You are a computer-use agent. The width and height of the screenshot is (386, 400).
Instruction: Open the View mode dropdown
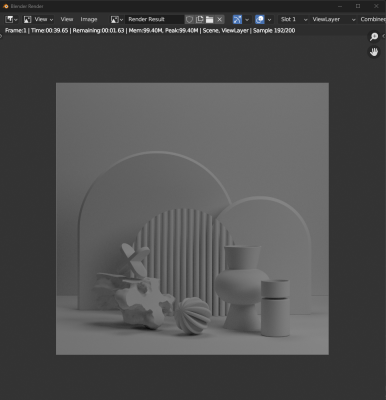coord(38,19)
